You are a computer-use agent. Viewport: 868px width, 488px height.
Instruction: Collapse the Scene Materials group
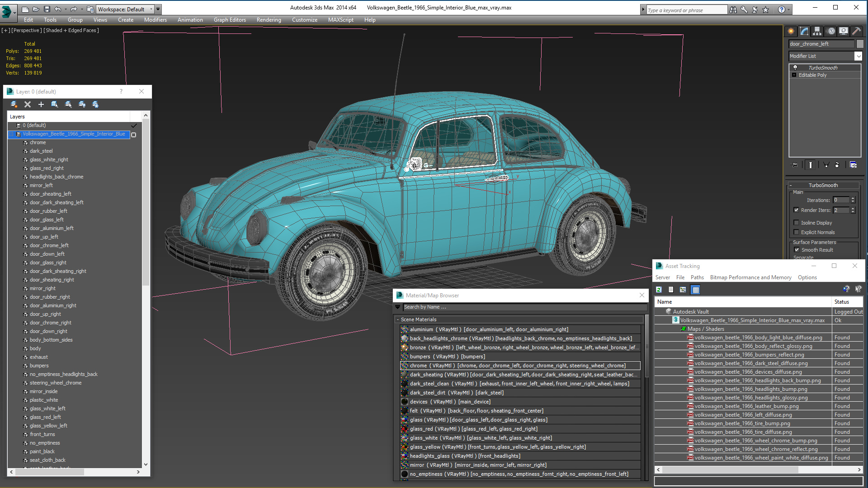pyautogui.click(x=398, y=319)
